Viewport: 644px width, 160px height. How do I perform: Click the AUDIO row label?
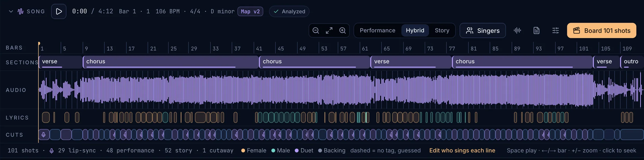16,90
